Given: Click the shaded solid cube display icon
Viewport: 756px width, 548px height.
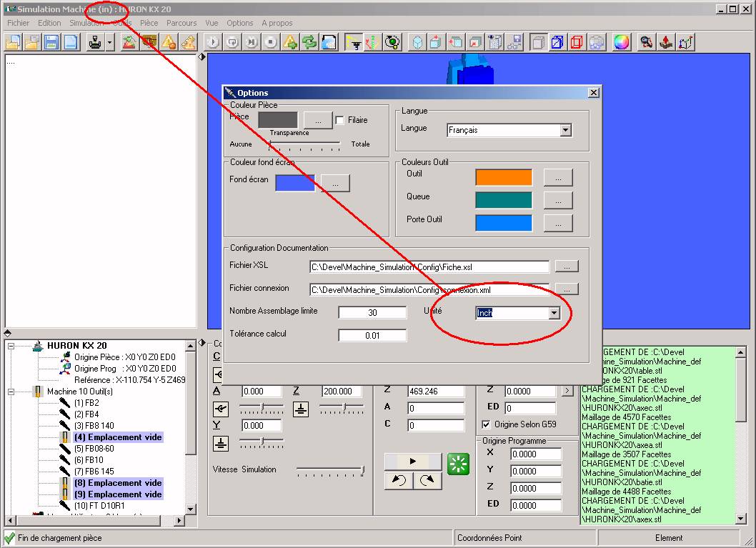Looking at the screenshot, I should (x=538, y=42).
